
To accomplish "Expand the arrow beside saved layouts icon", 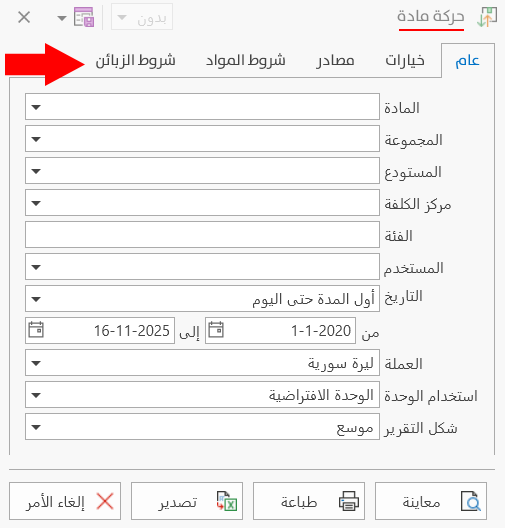I will click(x=62, y=18).
